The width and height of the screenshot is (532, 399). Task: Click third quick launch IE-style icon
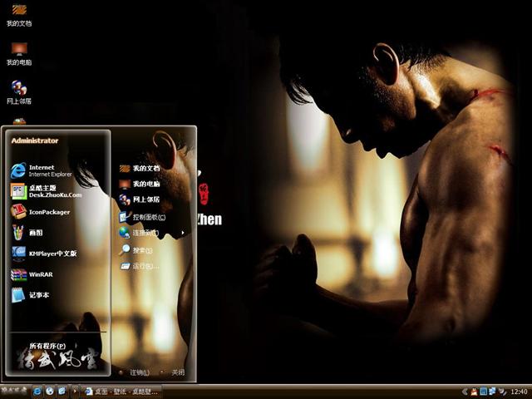coord(62,392)
